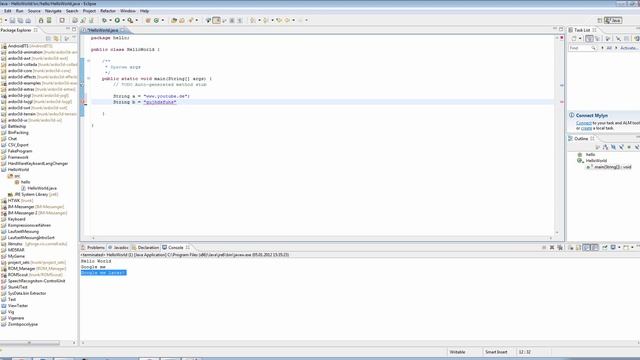Click the New Task icon in Task List
This screenshot has height=360, width=640.
point(574,38)
